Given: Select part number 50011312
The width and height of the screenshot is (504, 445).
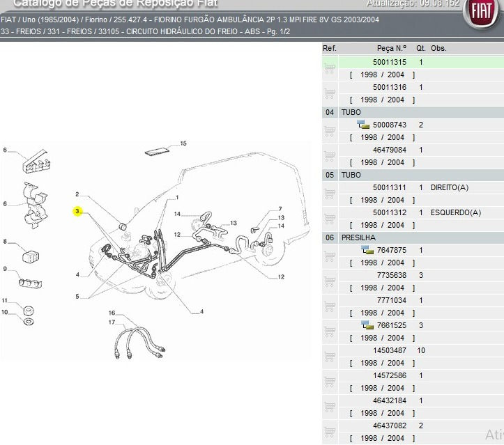Looking at the screenshot, I should tap(390, 212).
